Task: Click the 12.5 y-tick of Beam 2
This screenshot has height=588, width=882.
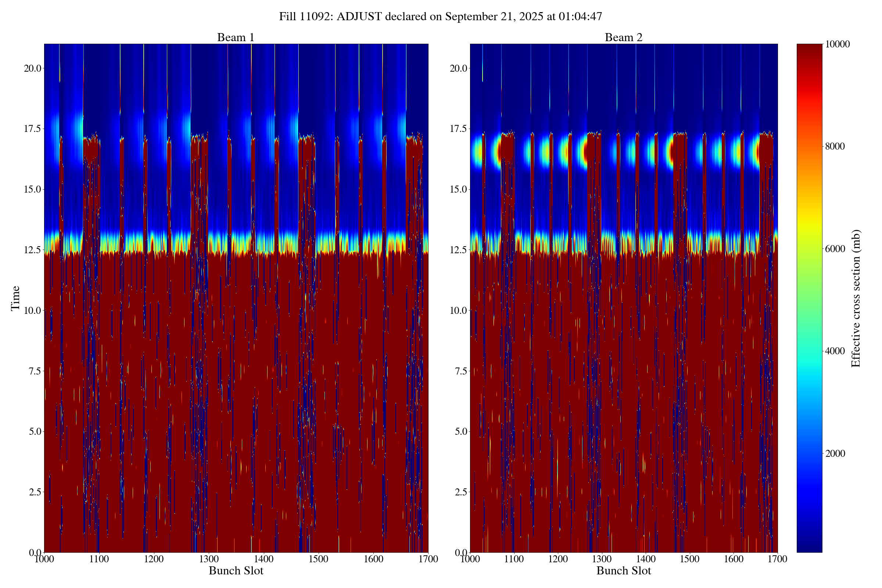Action: click(458, 250)
